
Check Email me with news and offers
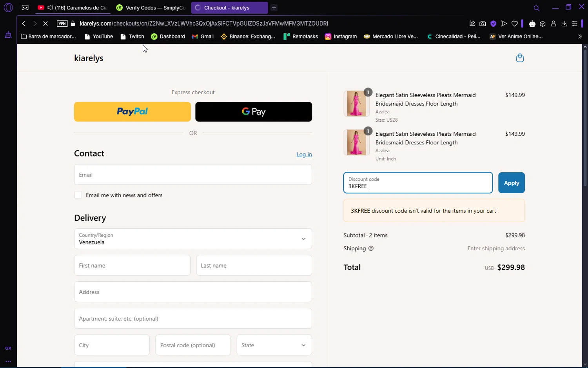[x=78, y=195]
